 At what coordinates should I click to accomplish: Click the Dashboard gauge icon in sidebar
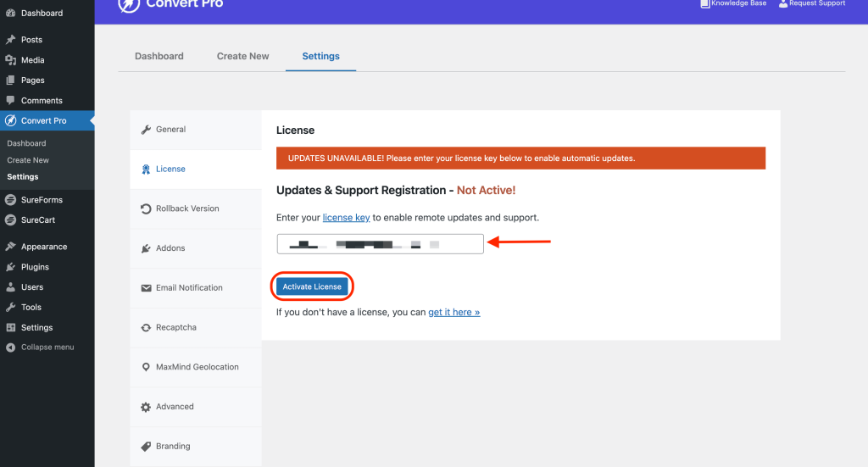pos(10,13)
